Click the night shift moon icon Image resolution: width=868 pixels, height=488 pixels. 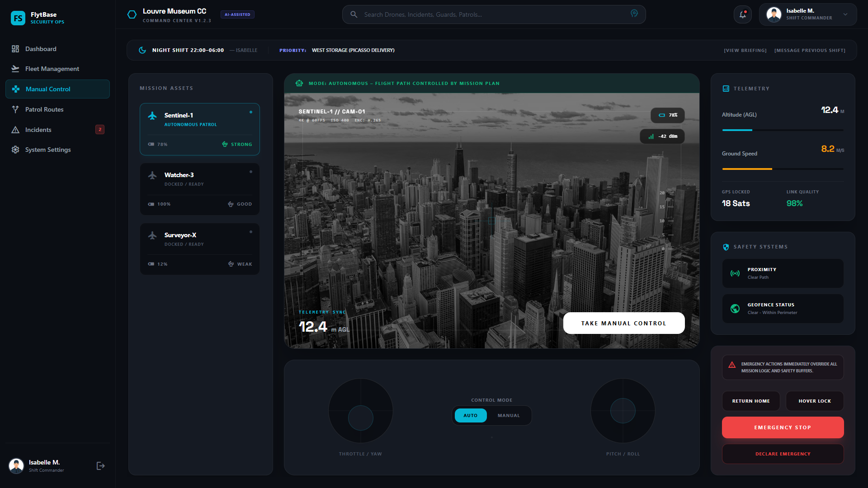pyautogui.click(x=142, y=50)
